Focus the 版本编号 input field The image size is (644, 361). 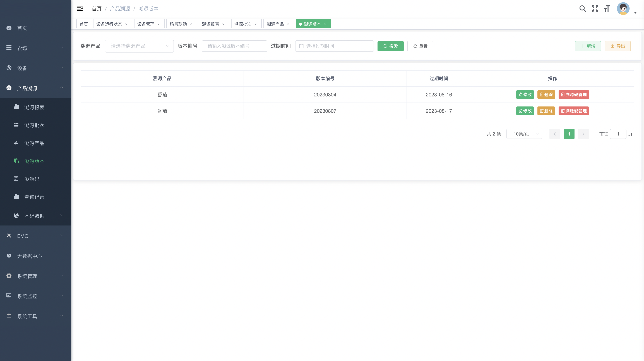click(x=234, y=46)
